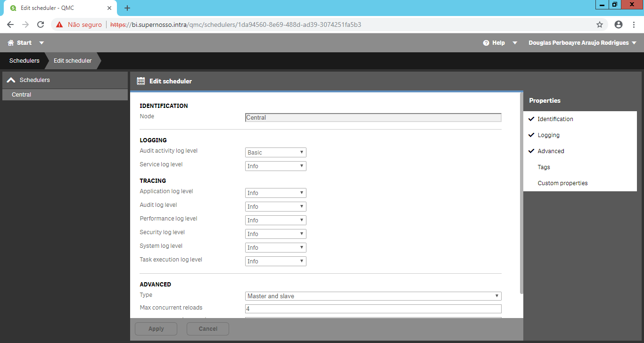The image size is (644, 343).
Task: Click the browser Back arrow
Action: [x=10, y=24]
